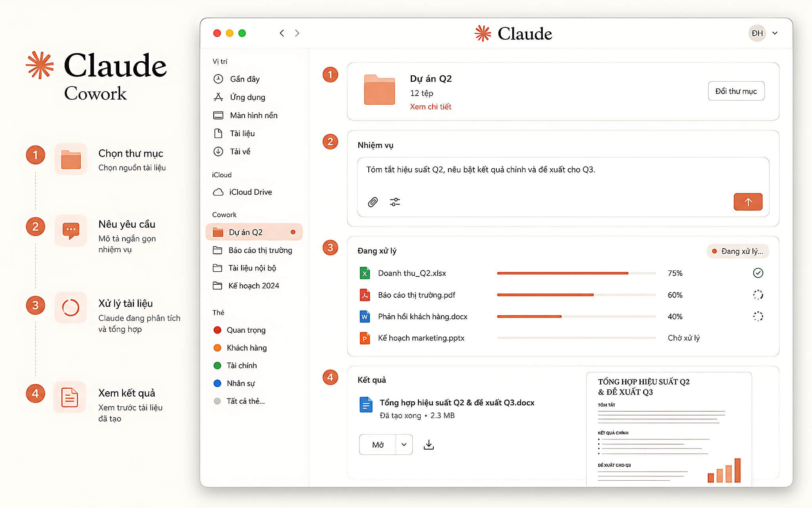Expand the account menu chevron beside ĐH
Viewport: 812px width, 508px height.
775,33
